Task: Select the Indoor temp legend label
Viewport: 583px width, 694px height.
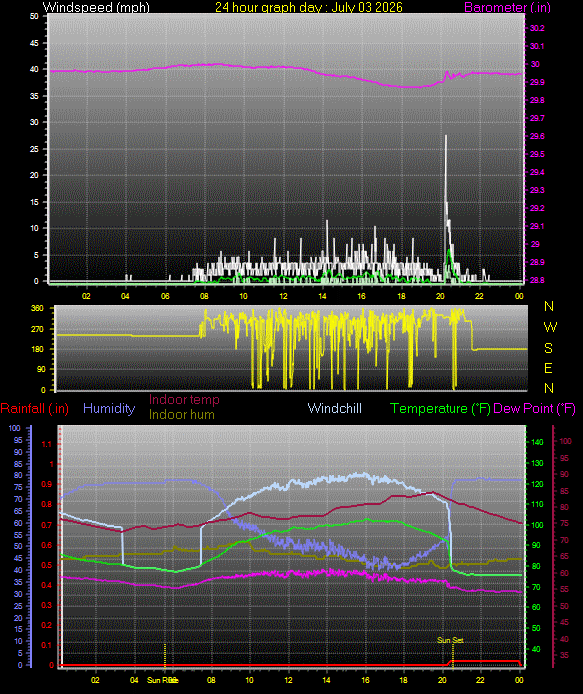Action: 184,400
